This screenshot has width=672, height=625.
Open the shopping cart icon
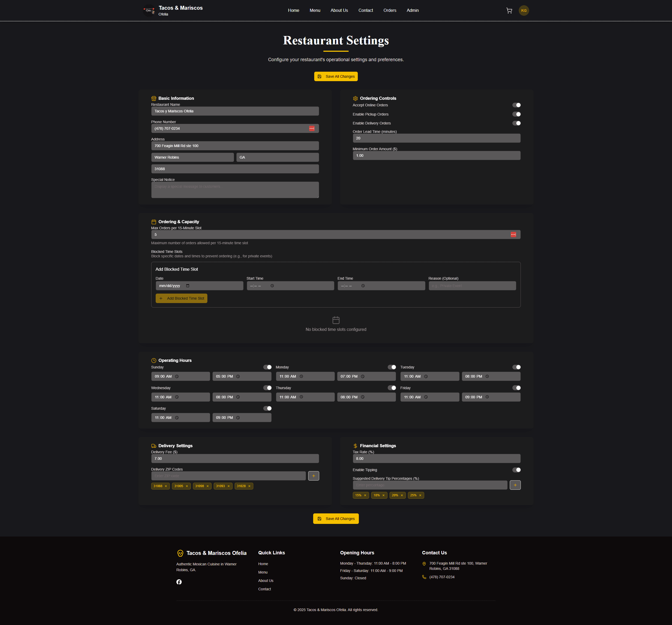point(509,11)
